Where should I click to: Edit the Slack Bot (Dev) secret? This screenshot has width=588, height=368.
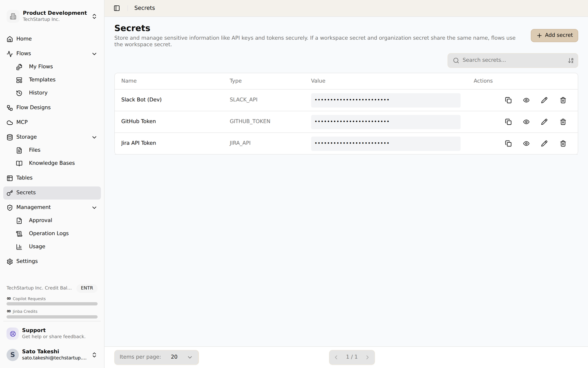point(544,100)
